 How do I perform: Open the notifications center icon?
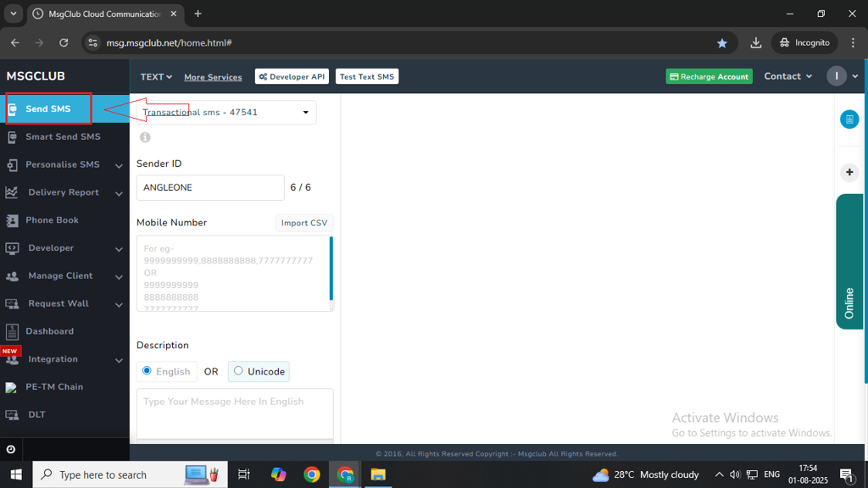[847, 475]
